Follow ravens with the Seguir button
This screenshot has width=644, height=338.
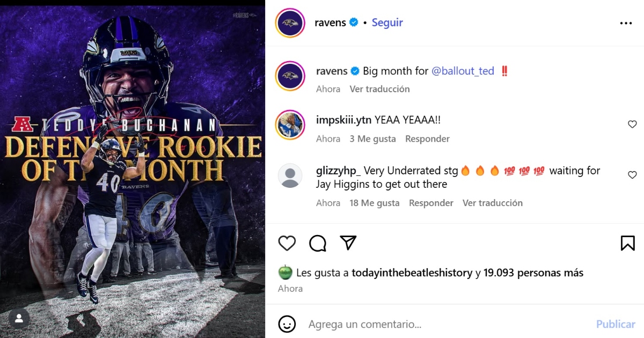point(387,23)
